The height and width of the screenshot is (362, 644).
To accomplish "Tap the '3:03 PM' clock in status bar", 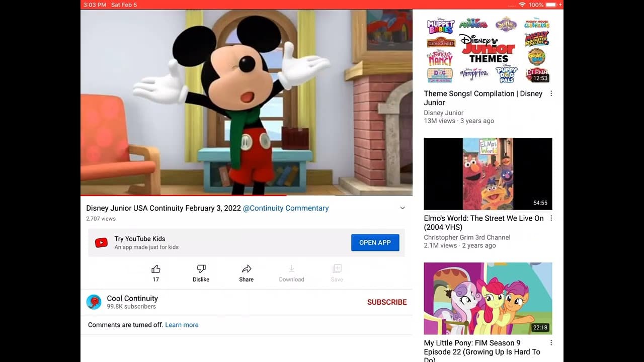I will 95,5.
